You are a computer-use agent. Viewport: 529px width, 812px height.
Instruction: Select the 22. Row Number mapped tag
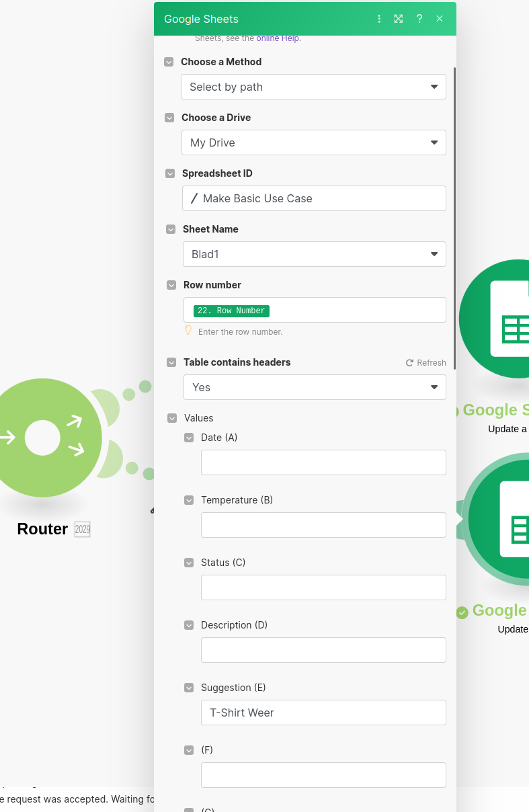click(231, 311)
